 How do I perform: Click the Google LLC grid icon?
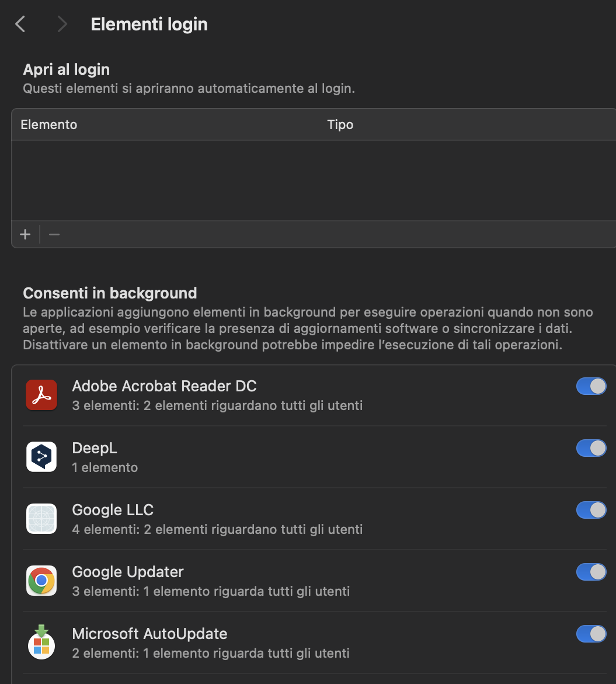point(41,519)
